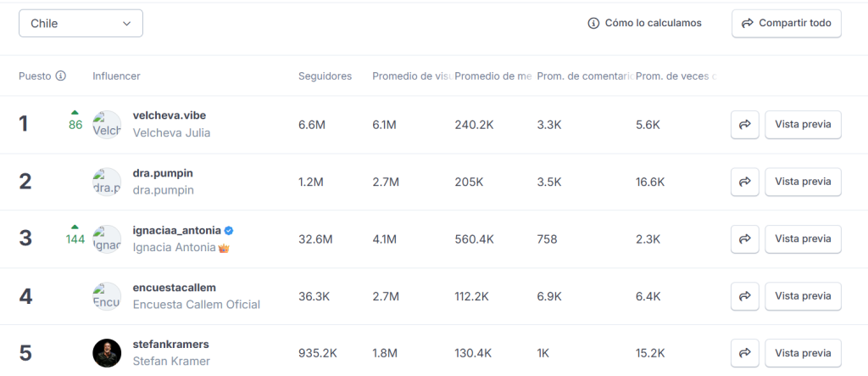This screenshot has height=376, width=868.
Task: Click the dra.pumpin avatar image
Action: (x=107, y=182)
